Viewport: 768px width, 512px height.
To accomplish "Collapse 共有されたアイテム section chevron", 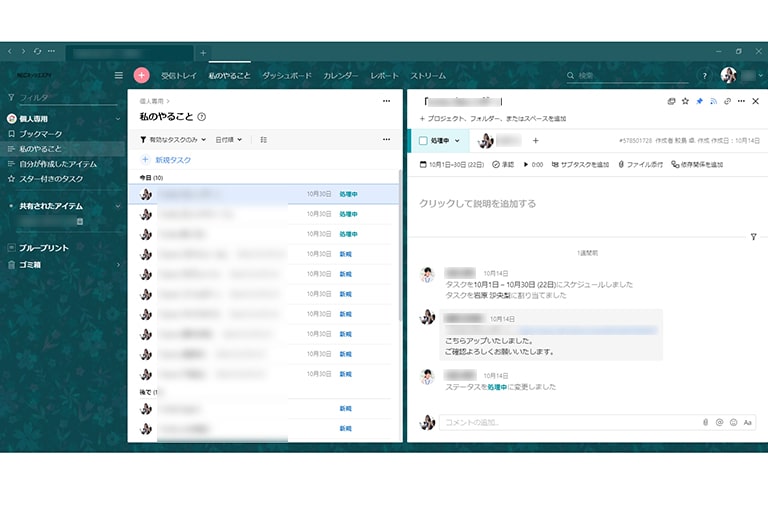I will click(x=118, y=206).
